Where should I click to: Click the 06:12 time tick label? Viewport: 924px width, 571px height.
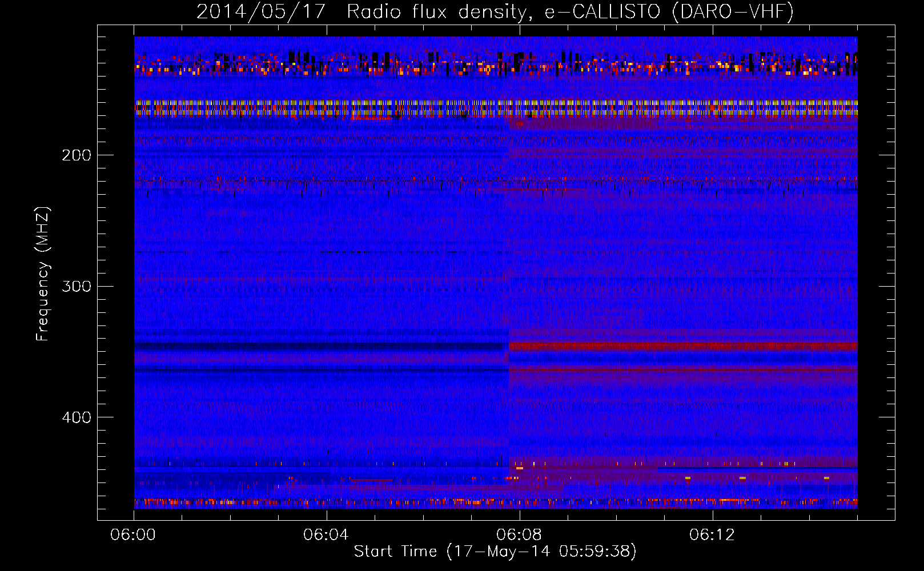pos(712,535)
